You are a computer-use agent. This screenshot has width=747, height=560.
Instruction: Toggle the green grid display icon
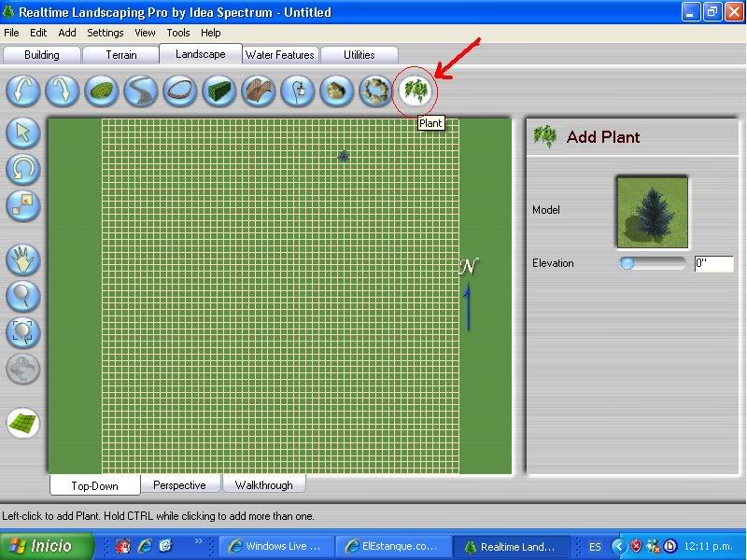pyautogui.click(x=22, y=423)
